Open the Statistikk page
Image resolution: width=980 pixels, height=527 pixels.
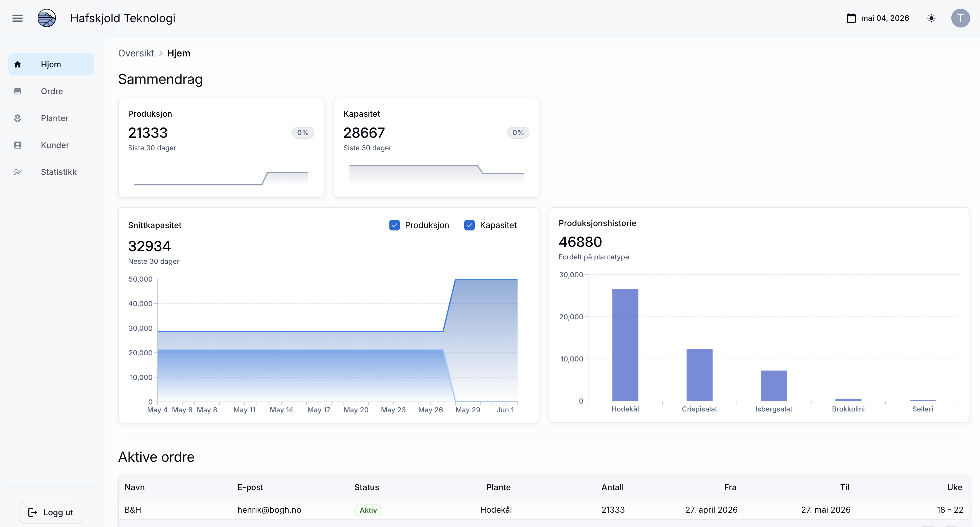[51, 172]
